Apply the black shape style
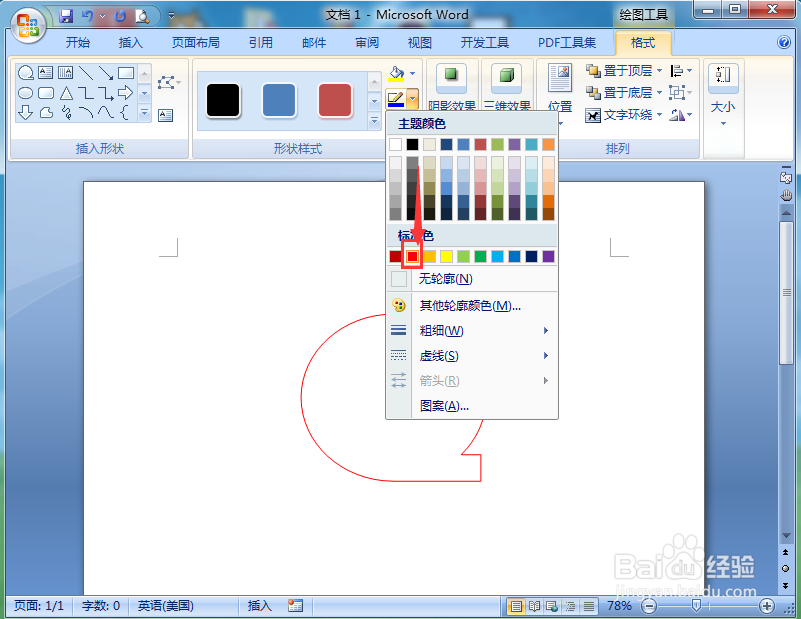 pos(223,101)
